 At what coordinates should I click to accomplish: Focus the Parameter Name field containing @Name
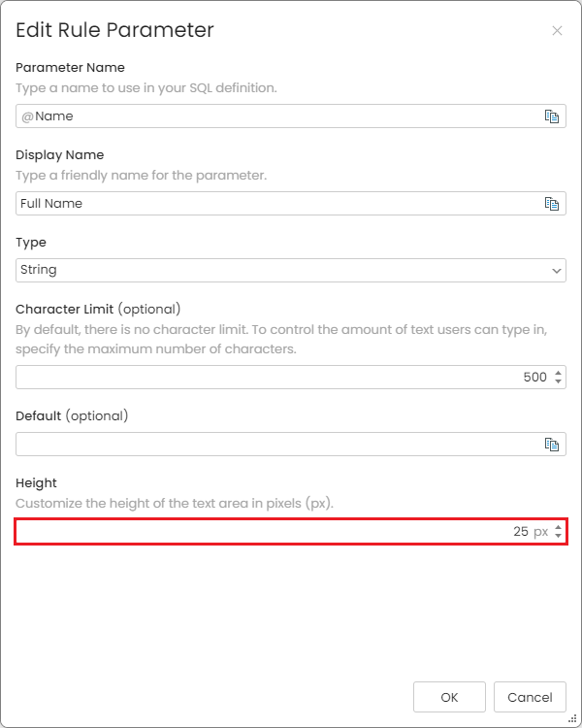tap(291, 116)
